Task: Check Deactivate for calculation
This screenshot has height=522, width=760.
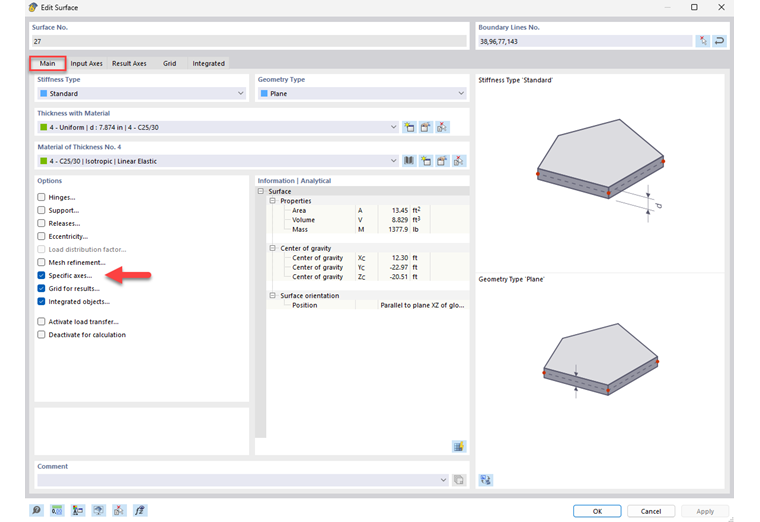Action: tap(41, 334)
